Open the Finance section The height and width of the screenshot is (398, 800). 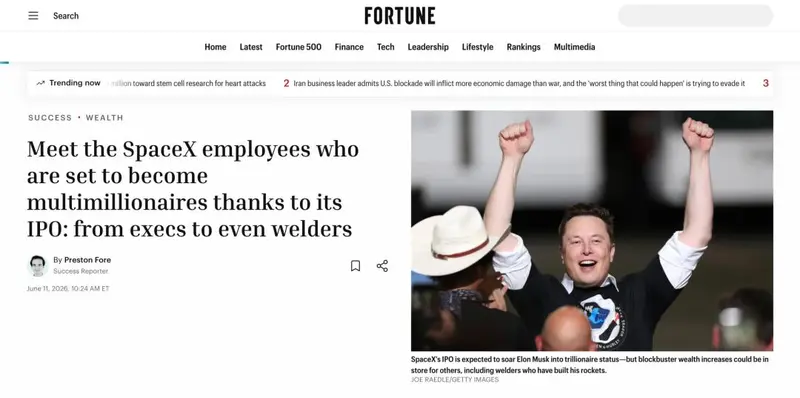coord(349,47)
